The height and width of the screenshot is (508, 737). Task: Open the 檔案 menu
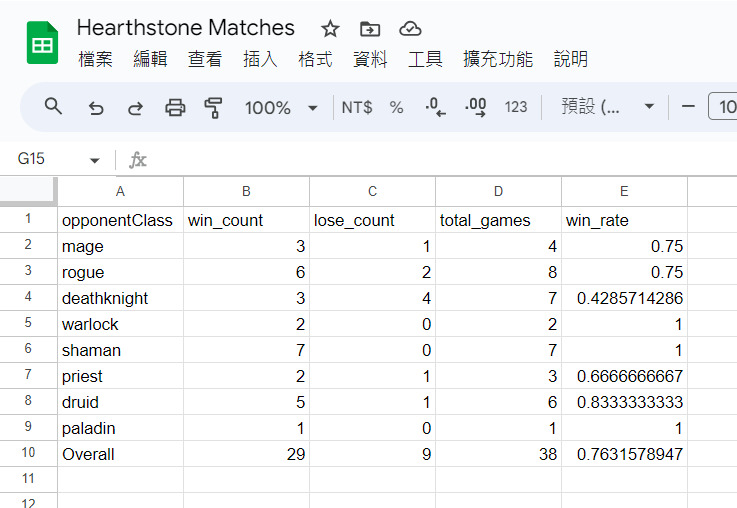click(x=95, y=60)
